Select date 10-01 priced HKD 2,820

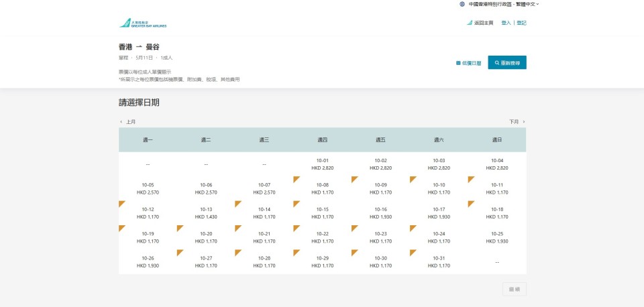pyautogui.click(x=322, y=164)
